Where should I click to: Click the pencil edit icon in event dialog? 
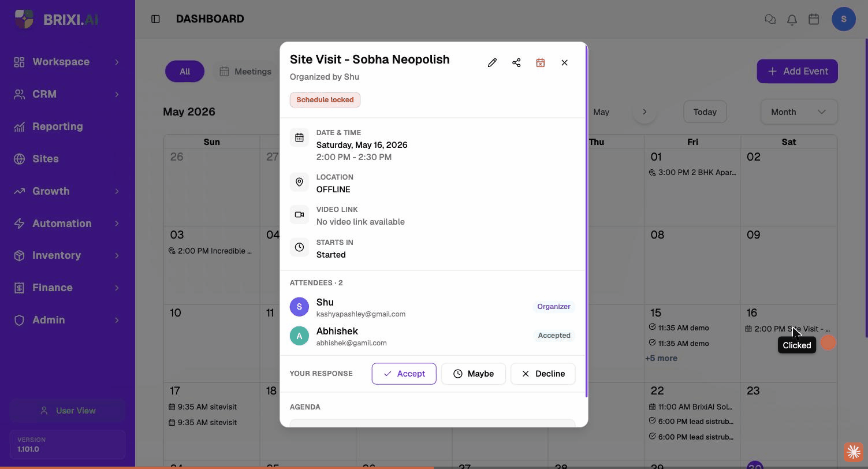coord(492,63)
